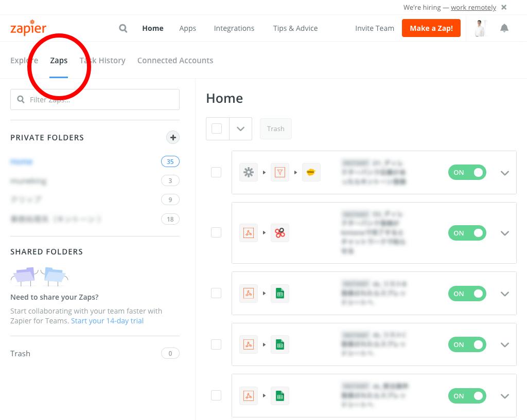Click the red clover app icon in second Zap

click(279, 233)
